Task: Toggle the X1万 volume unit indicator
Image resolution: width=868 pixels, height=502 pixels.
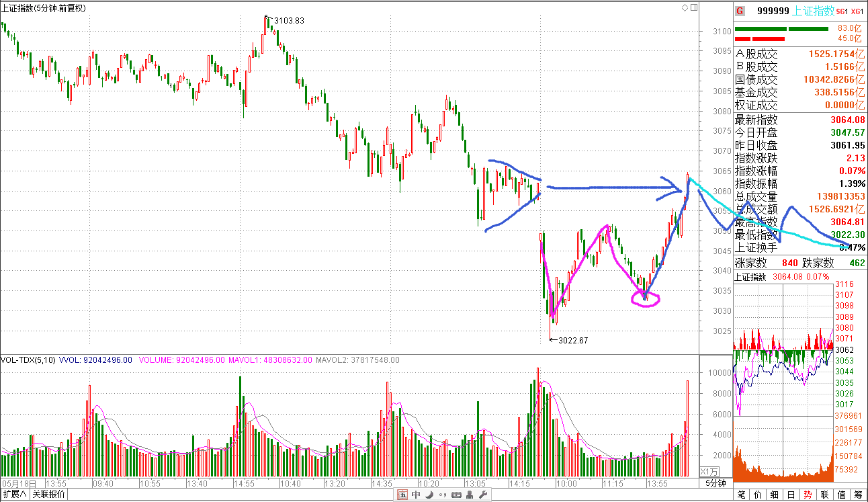Action: pos(709,471)
